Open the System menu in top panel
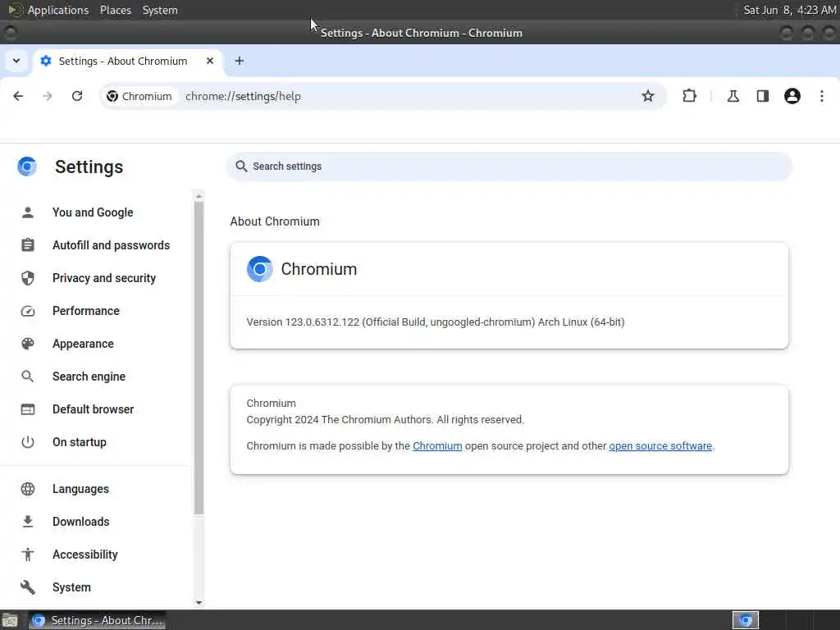 click(x=160, y=10)
